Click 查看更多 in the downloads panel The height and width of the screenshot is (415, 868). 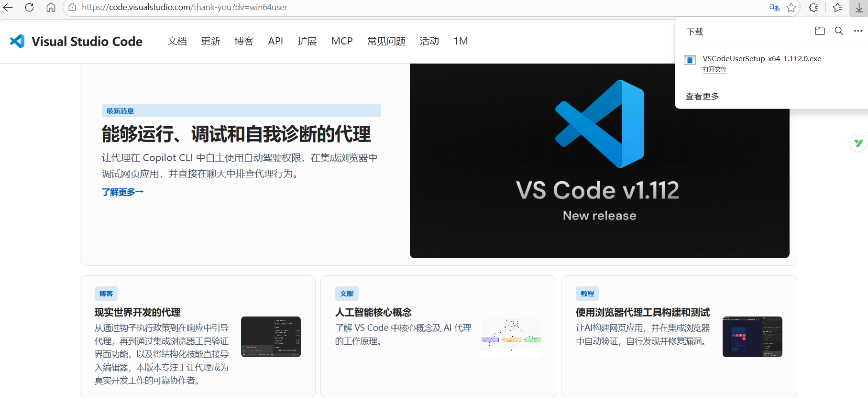point(702,97)
